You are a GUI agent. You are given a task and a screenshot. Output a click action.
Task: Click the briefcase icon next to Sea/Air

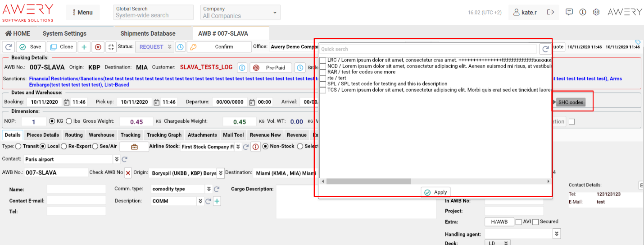coord(134,147)
